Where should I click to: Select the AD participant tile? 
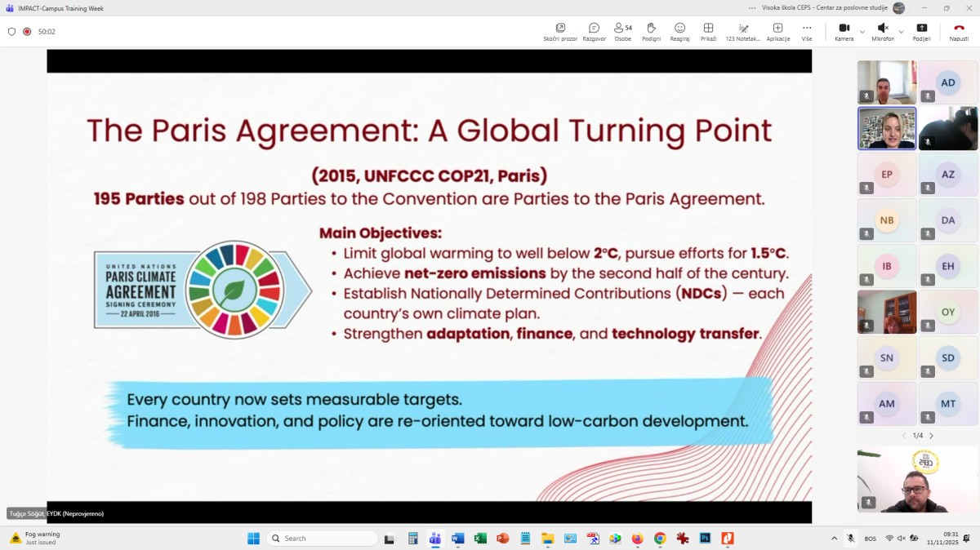point(947,82)
